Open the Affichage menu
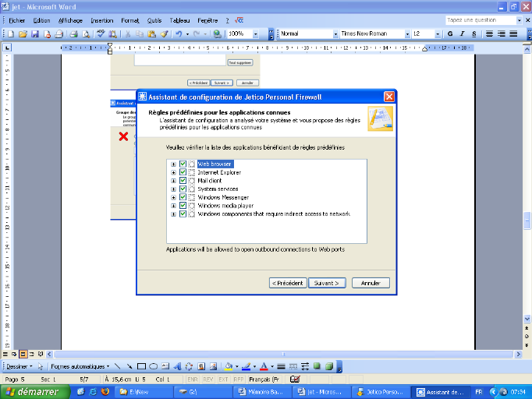 coord(70,20)
